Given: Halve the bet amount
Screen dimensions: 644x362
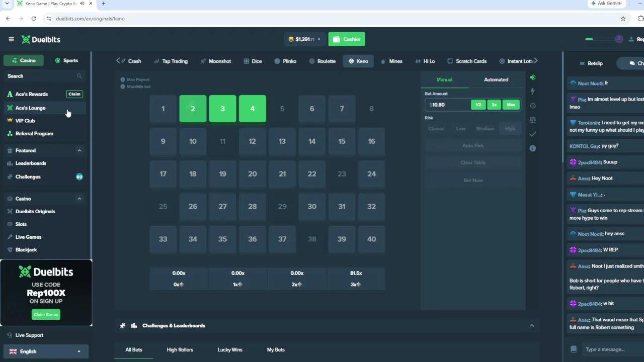Looking at the screenshot, I should tap(478, 105).
